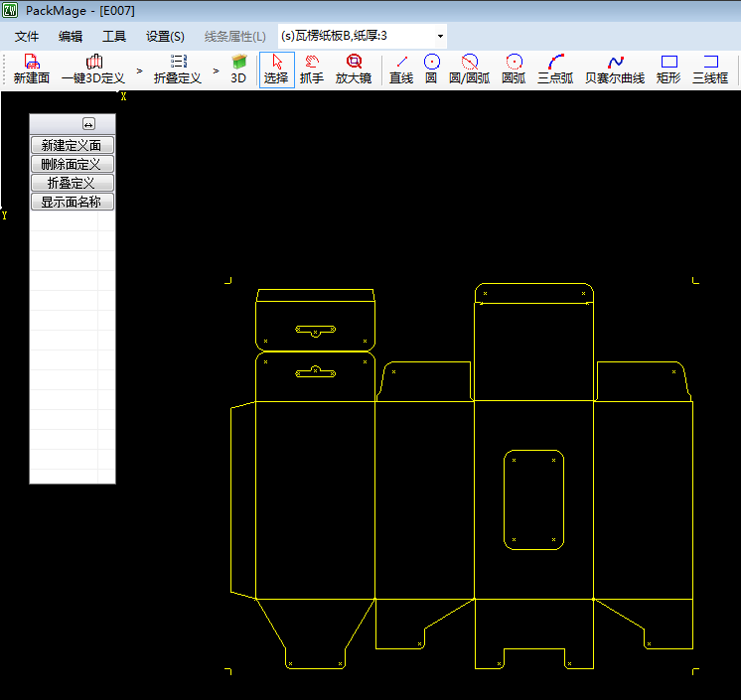Select the Rectangle (矩形) tool
This screenshot has width=741, height=700.
pos(668,70)
